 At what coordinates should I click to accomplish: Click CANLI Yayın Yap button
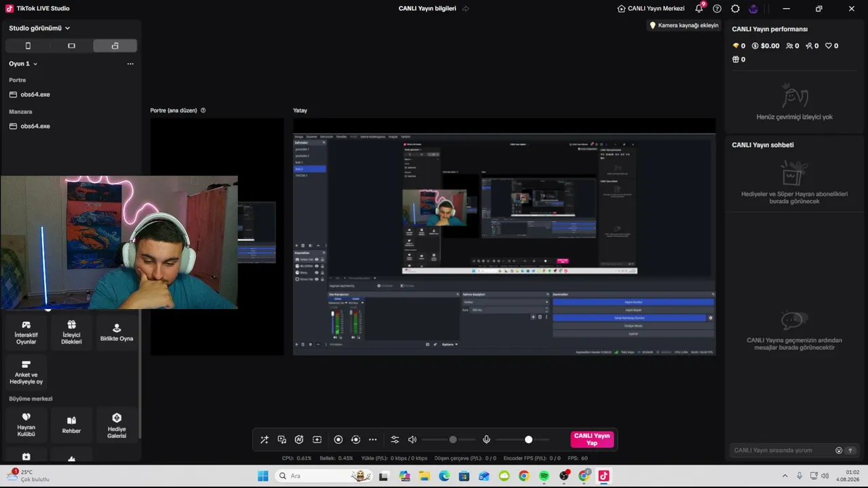(592, 439)
